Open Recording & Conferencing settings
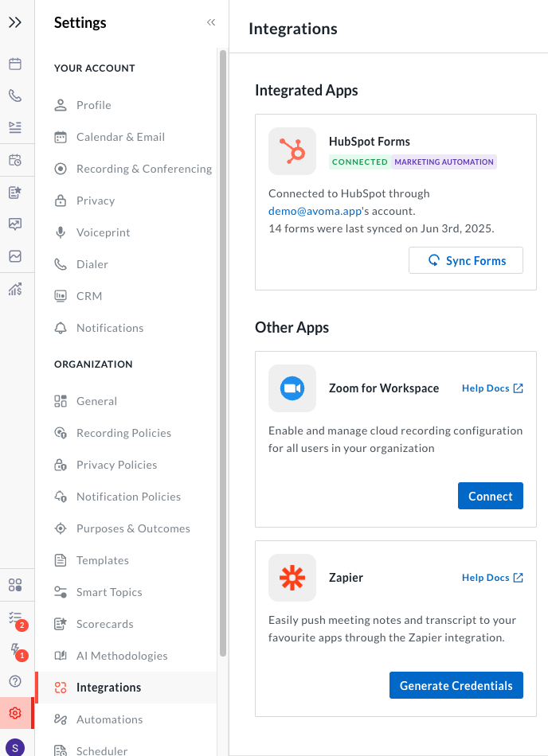548x756 pixels. coord(143,169)
